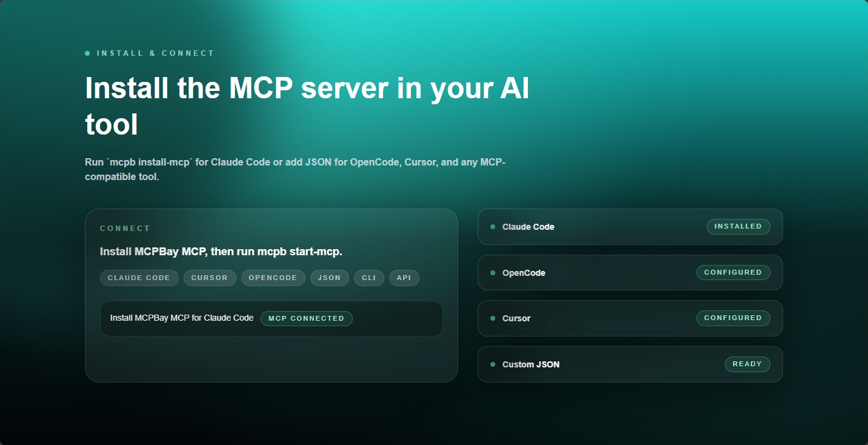868x445 pixels.
Task: Select the API chip
Action: (404, 278)
